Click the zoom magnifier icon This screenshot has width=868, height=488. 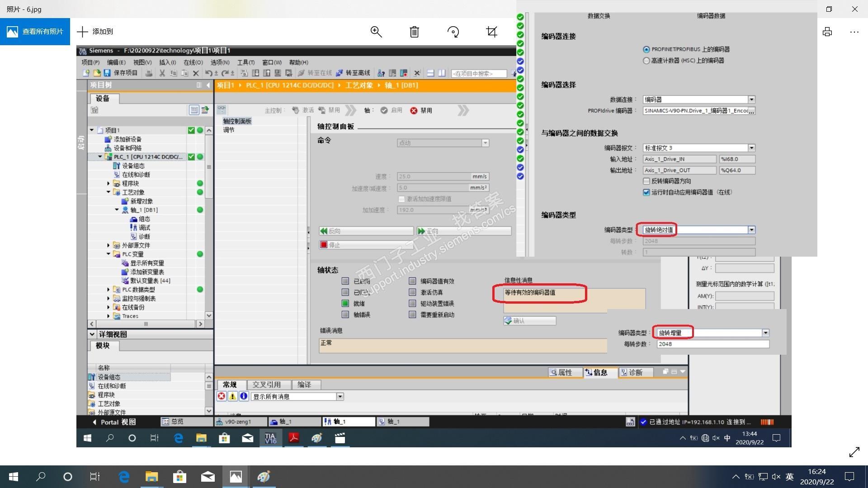(376, 32)
